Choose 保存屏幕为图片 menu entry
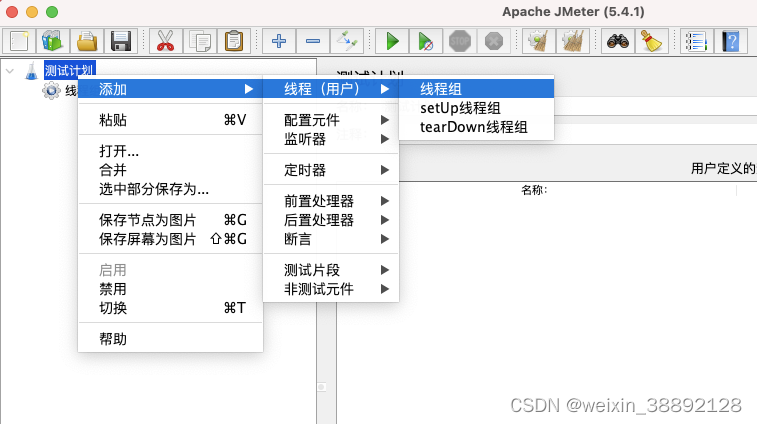Screen dimensions: 757x424 pos(170,239)
